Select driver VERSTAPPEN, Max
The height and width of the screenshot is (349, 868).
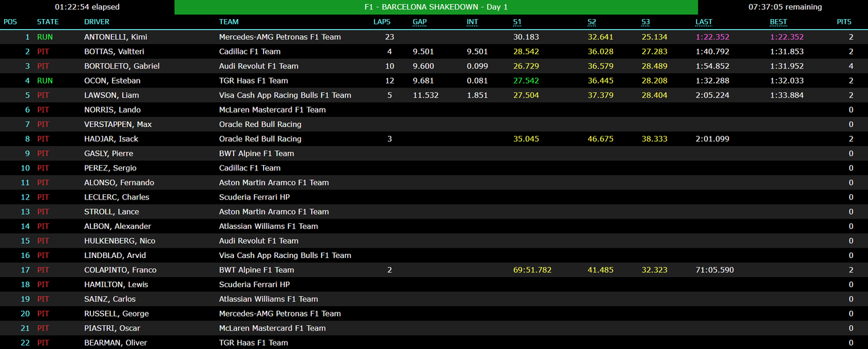coord(118,125)
